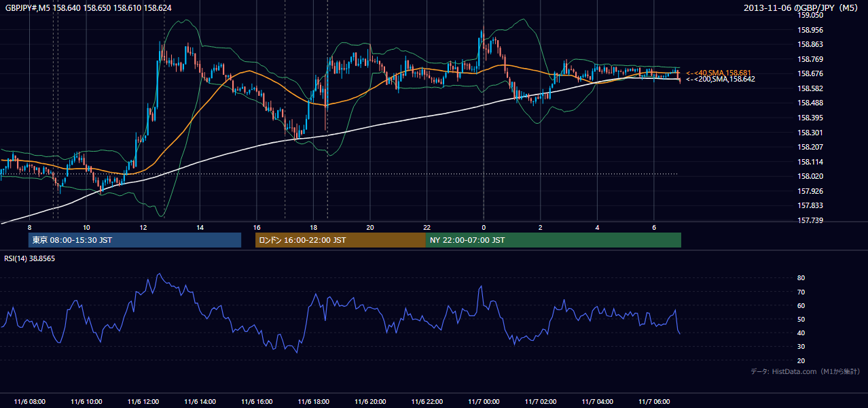
Task: Click the RSI 40 level label
Action: [x=801, y=333]
